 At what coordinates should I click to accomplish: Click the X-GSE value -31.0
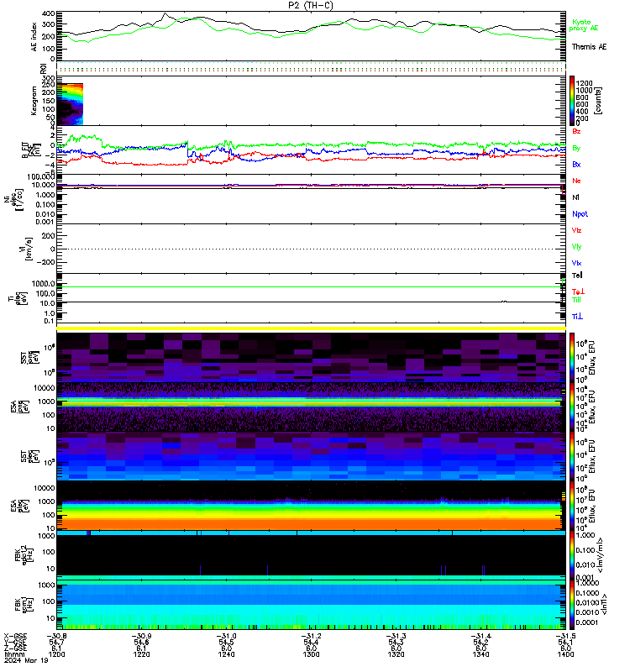(x=226, y=637)
